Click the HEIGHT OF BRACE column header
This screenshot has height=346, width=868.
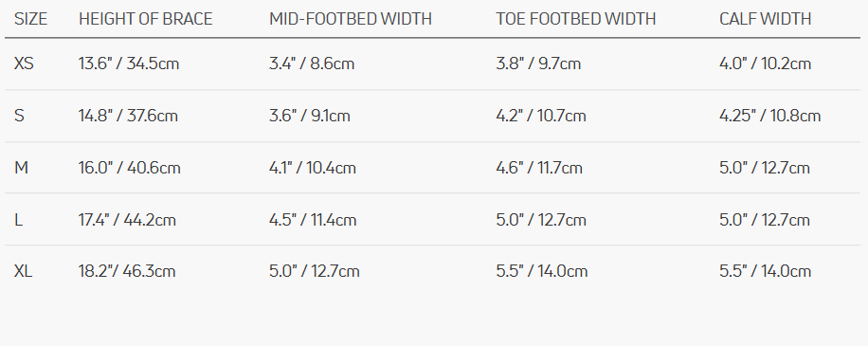coord(146,19)
